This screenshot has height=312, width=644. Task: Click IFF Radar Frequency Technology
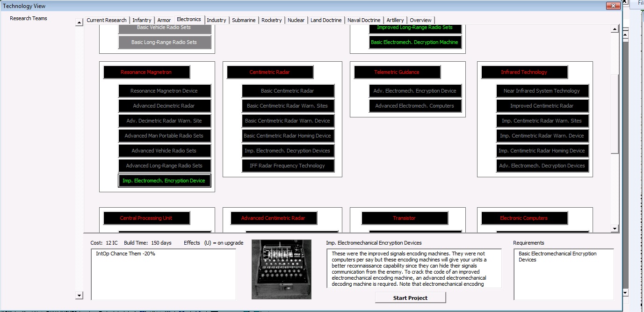coord(288,166)
